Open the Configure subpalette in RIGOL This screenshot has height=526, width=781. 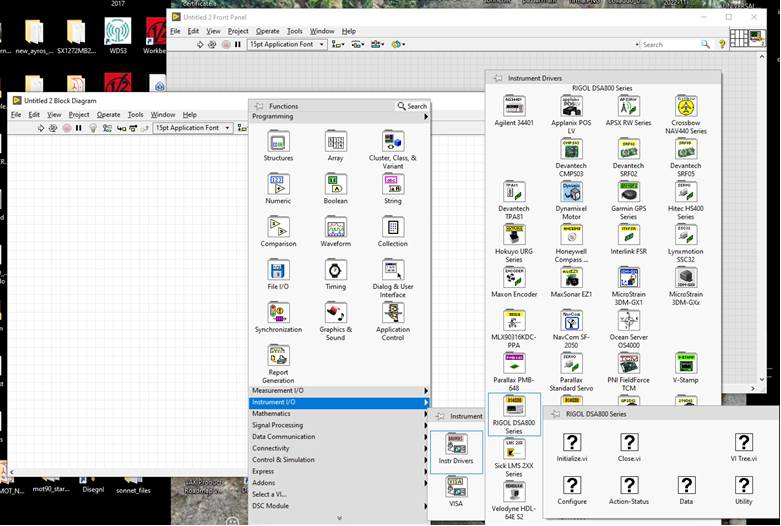tap(572, 485)
